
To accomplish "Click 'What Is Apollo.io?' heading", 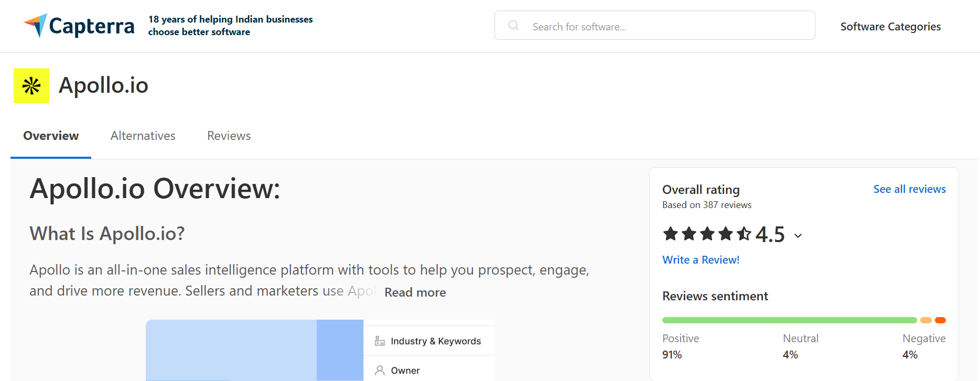I will [x=107, y=234].
